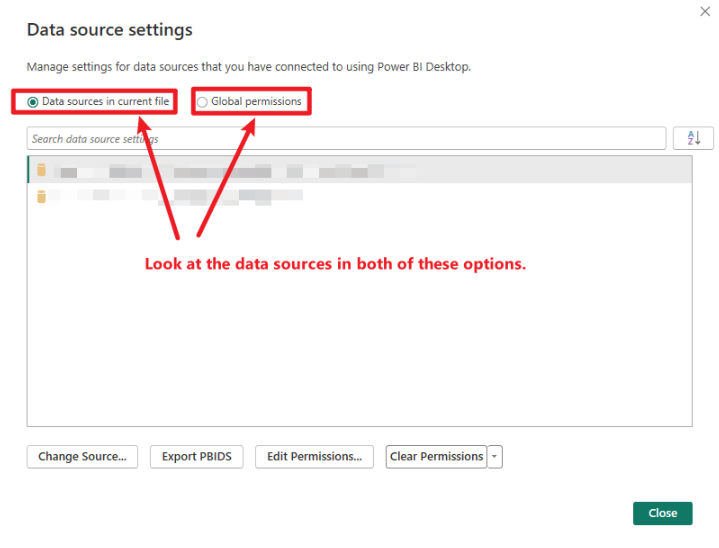The width and height of the screenshot is (719, 548).
Task: Click the Export PBIDS button
Action: pyautogui.click(x=197, y=457)
